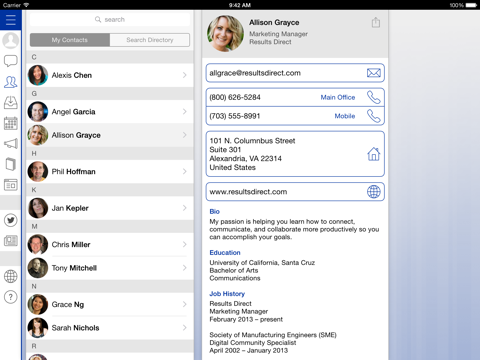
Task: Tap the envelope email icon
Action: (x=374, y=73)
